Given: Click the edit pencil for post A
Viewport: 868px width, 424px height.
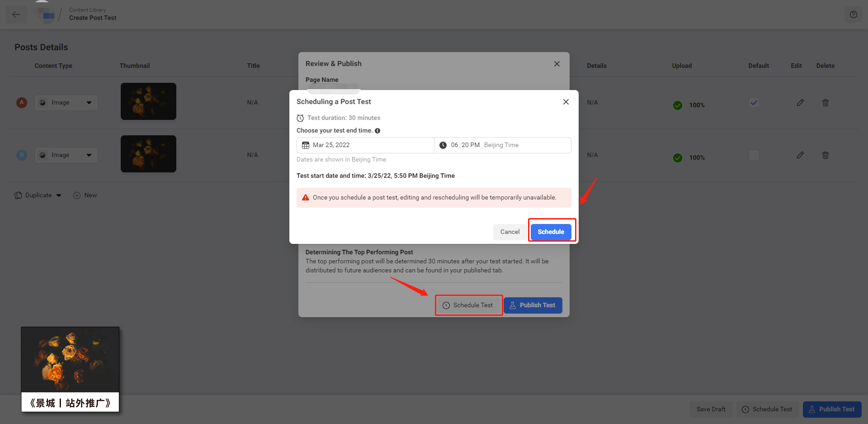Looking at the screenshot, I should pos(800,103).
